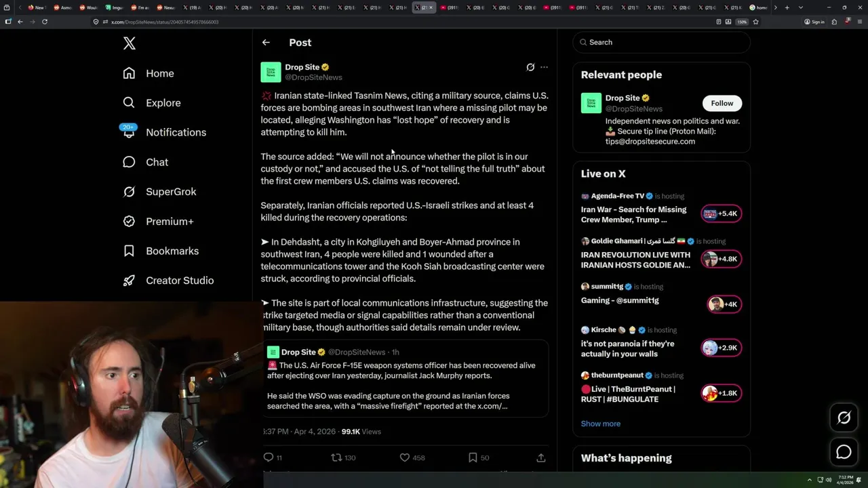Follow Drop Site in Relevant people
This screenshot has height=488, width=868.
click(722, 103)
